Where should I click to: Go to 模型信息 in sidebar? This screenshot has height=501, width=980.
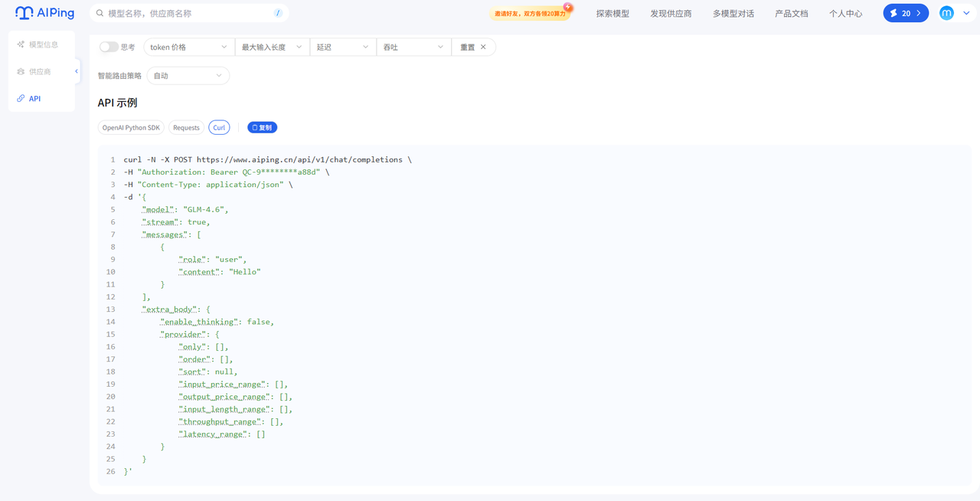pyautogui.click(x=41, y=44)
